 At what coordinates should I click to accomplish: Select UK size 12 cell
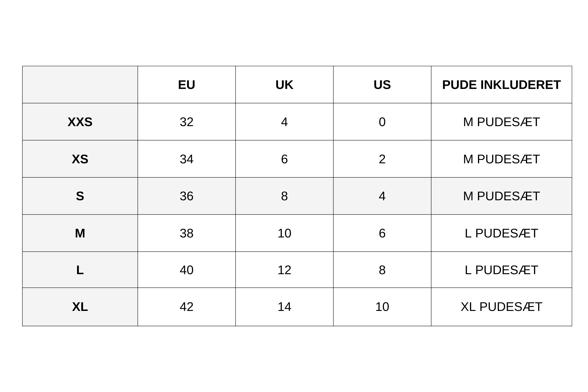click(284, 270)
